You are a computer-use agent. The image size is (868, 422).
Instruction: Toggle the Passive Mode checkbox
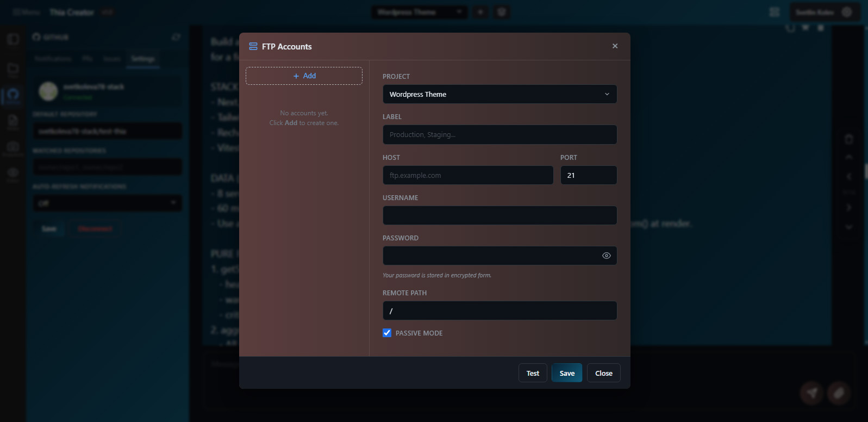click(387, 333)
